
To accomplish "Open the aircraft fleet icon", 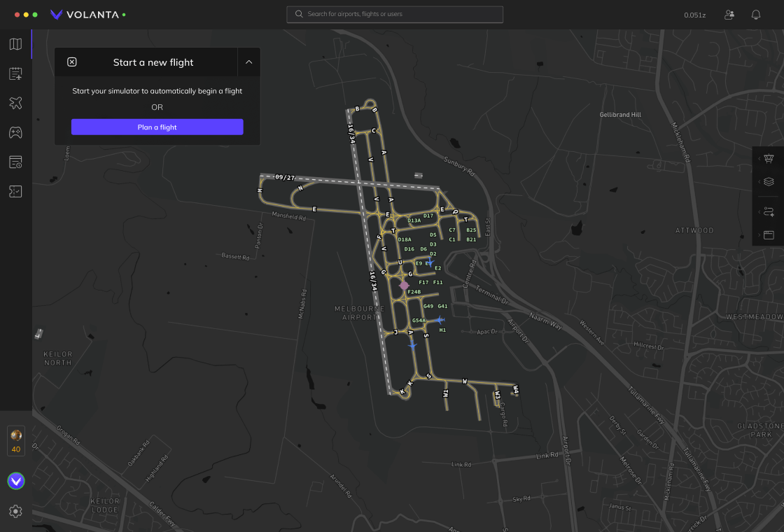I will 15,103.
